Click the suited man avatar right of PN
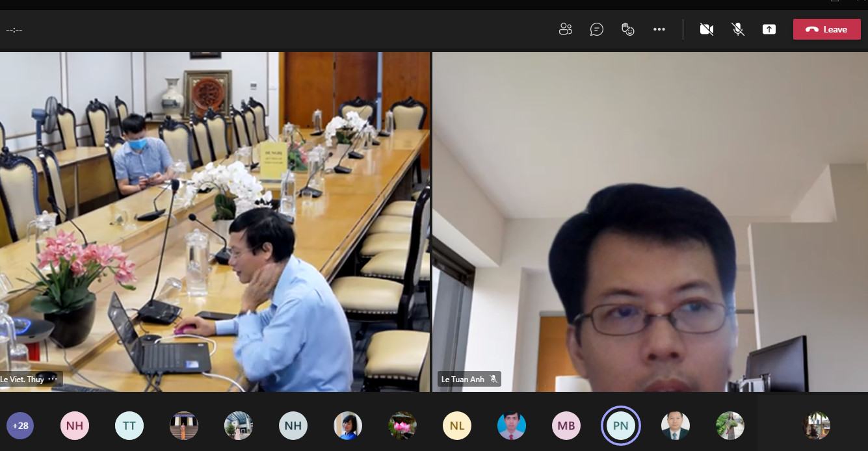The image size is (868, 451). [x=676, y=426]
